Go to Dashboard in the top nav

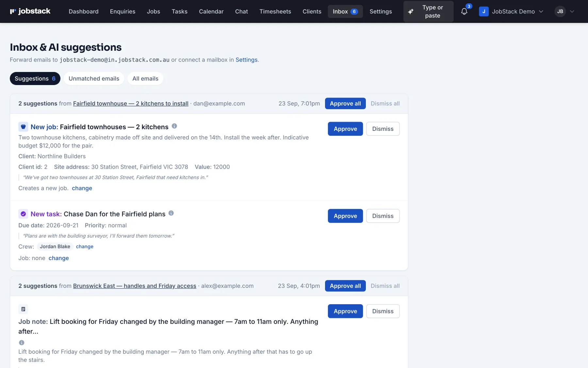(x=84, y=11)
